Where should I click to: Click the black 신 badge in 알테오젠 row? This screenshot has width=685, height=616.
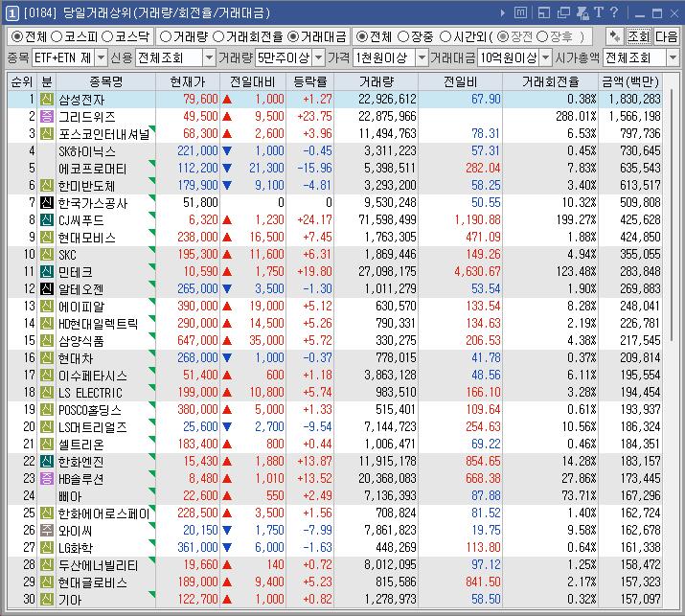[x=47, y=288]
